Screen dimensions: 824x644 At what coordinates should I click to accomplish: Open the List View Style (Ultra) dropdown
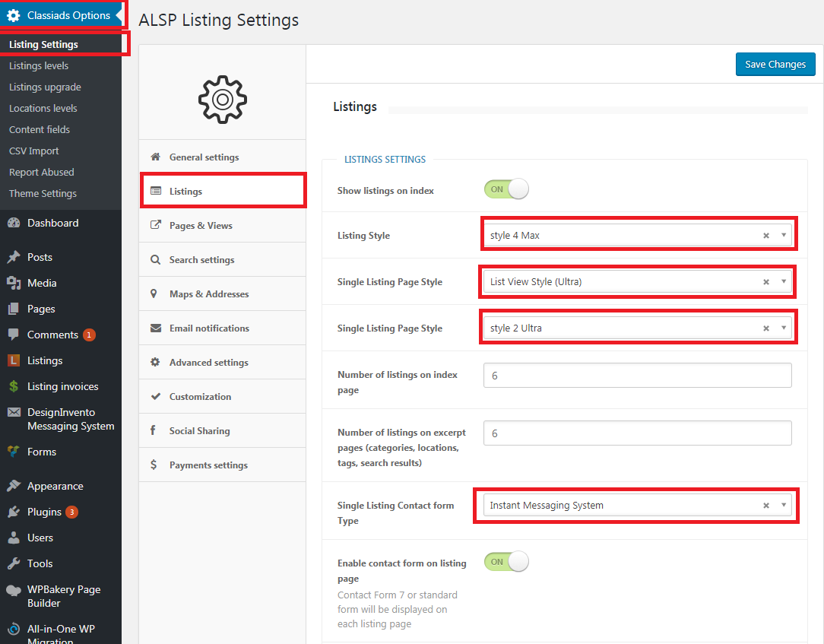[x=638, y=282]
